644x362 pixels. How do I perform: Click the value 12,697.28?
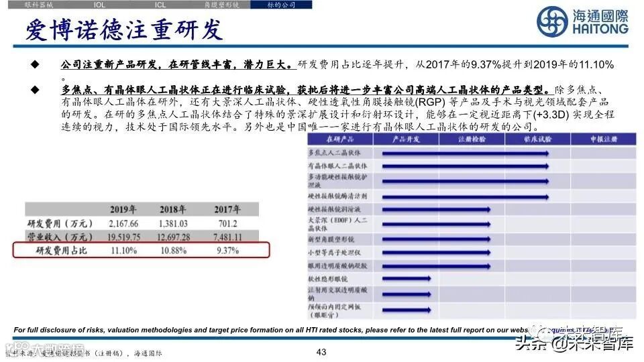(173, 237)
